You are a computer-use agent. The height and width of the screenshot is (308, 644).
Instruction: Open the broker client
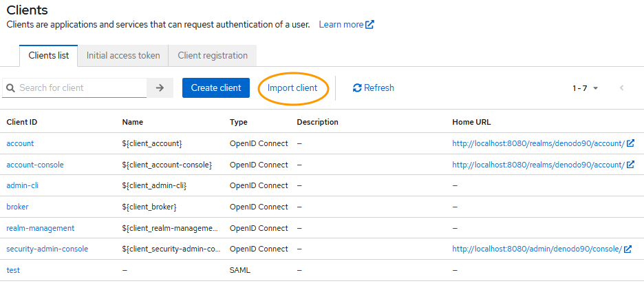pyautogui.click(x=17, y=207)
